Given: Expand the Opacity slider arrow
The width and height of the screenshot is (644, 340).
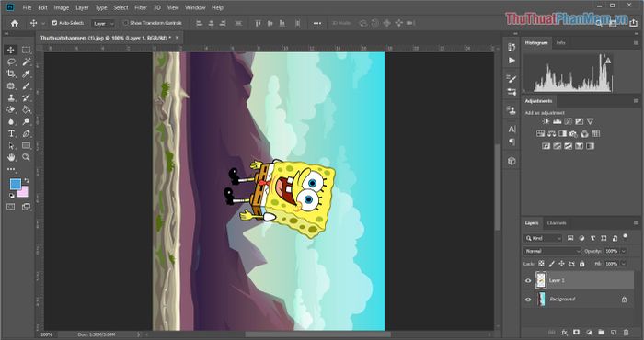Looking at the screenshot, I should (624, 251).
